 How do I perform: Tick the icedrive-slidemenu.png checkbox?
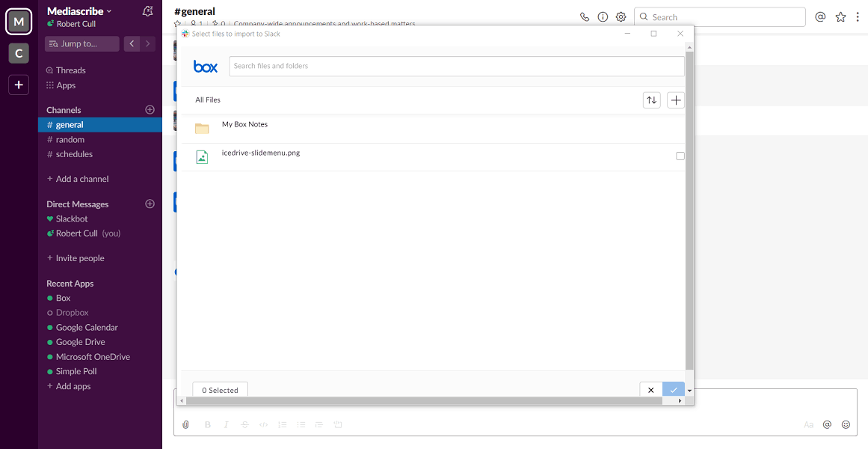click(680, 156)
